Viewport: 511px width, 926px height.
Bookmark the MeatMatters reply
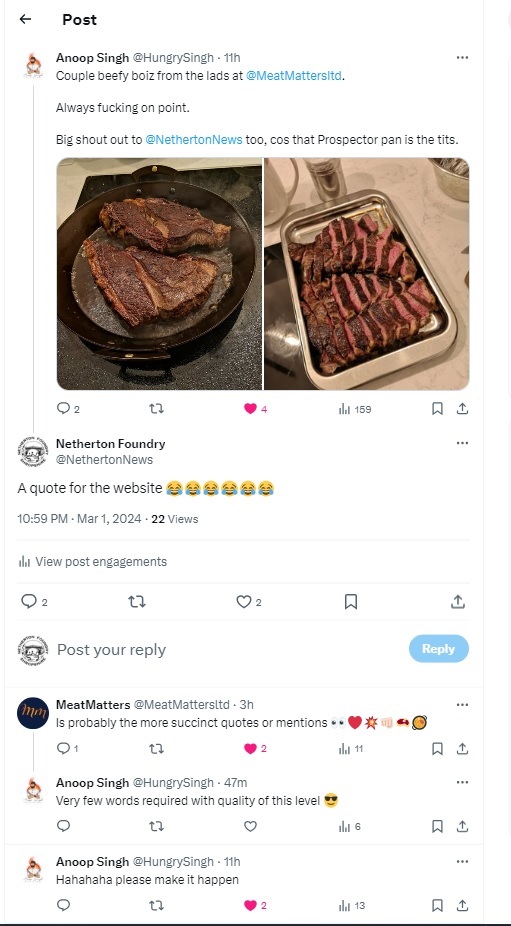[x=437, y=749]
